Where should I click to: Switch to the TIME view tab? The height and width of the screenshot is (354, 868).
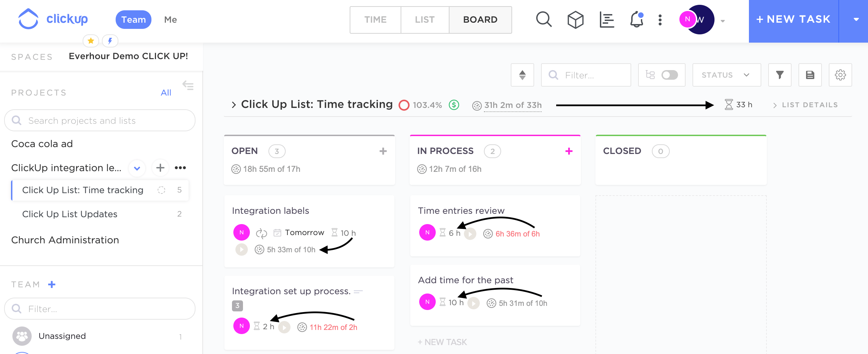coord(375,20)
